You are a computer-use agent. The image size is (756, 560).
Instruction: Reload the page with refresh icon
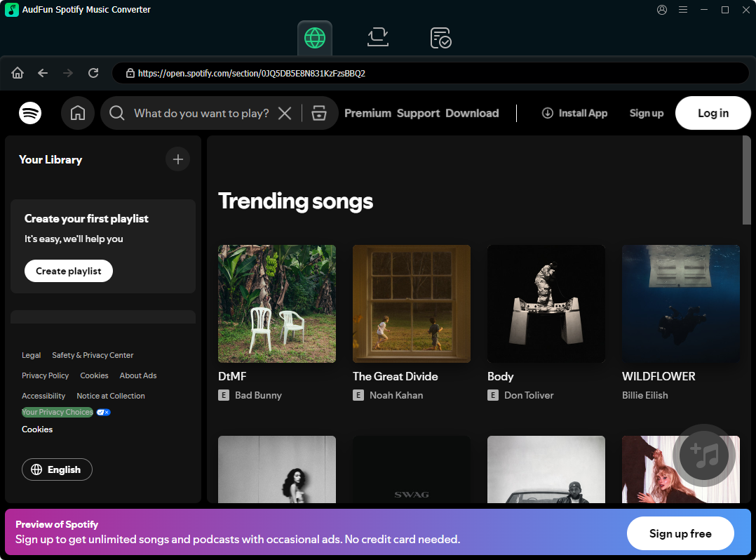click(x=93, y=73)
